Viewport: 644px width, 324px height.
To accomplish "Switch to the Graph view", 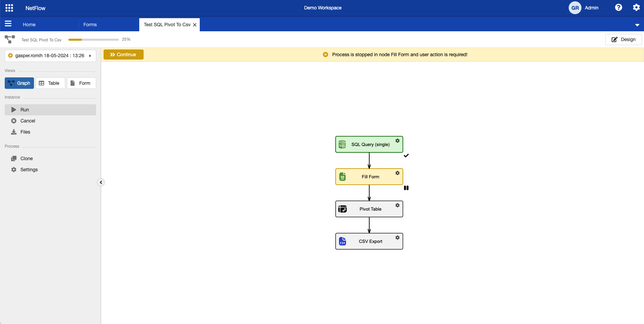I will (19, 83).
